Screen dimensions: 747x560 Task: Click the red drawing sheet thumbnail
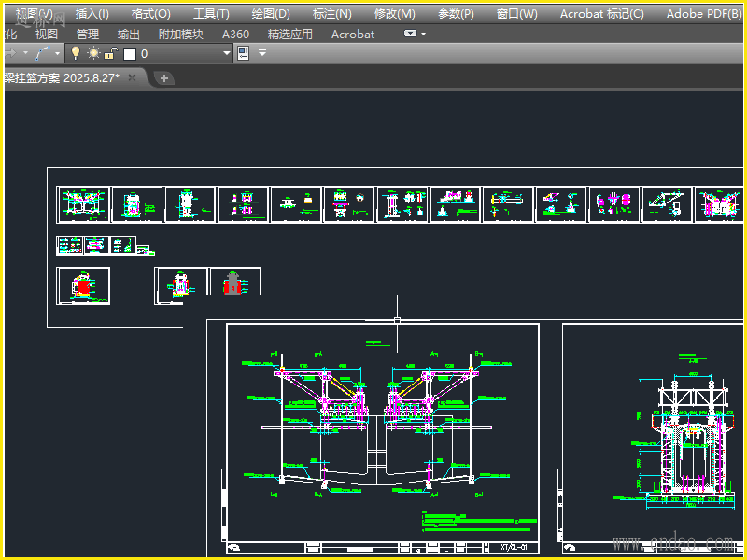[x=83, y=286]
